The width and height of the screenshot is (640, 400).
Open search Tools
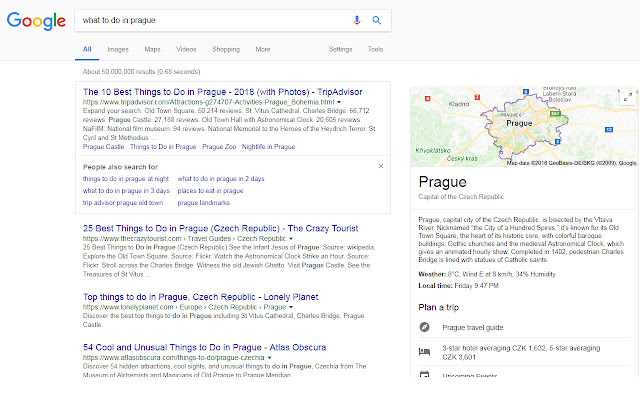(x=375, y=49)
